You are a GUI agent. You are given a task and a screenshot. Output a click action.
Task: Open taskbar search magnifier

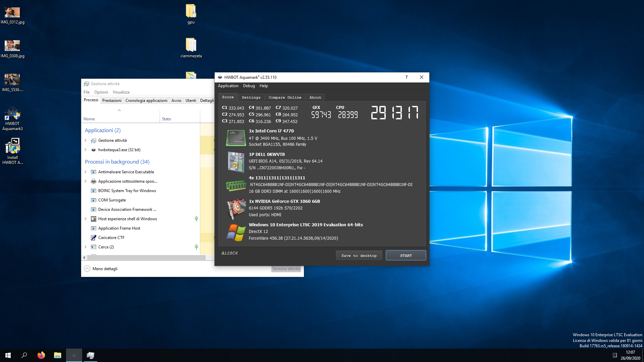(24, 355)
